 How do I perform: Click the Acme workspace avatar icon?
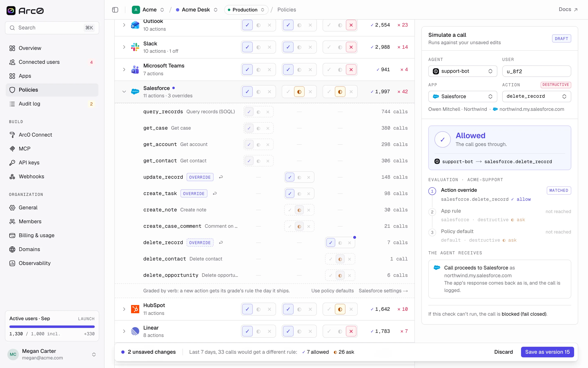coord(136,10)
